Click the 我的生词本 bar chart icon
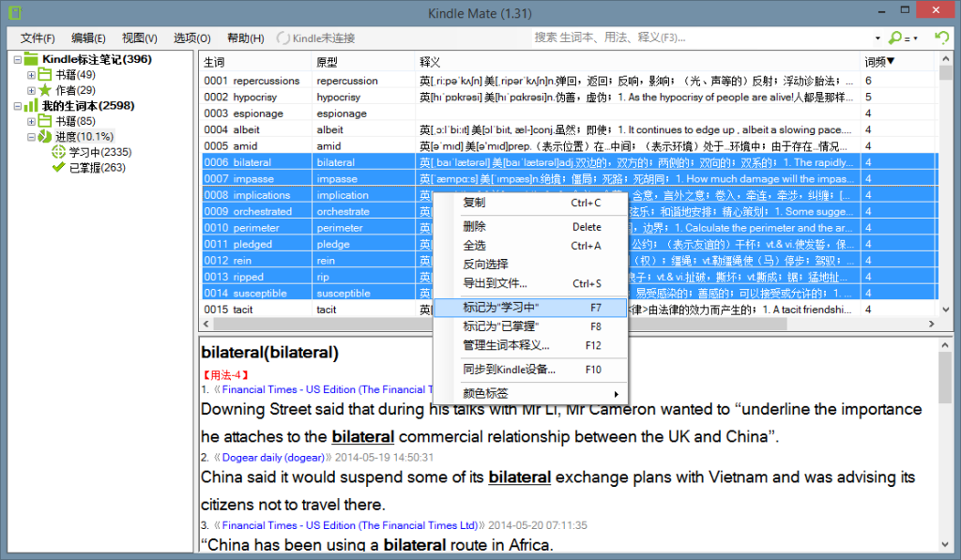 pos(31,105)
